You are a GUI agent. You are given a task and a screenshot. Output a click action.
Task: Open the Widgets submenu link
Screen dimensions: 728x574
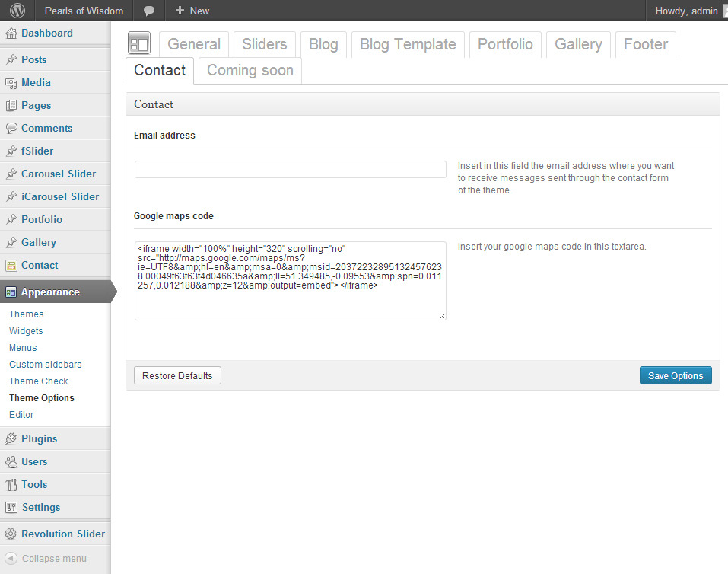26,331
